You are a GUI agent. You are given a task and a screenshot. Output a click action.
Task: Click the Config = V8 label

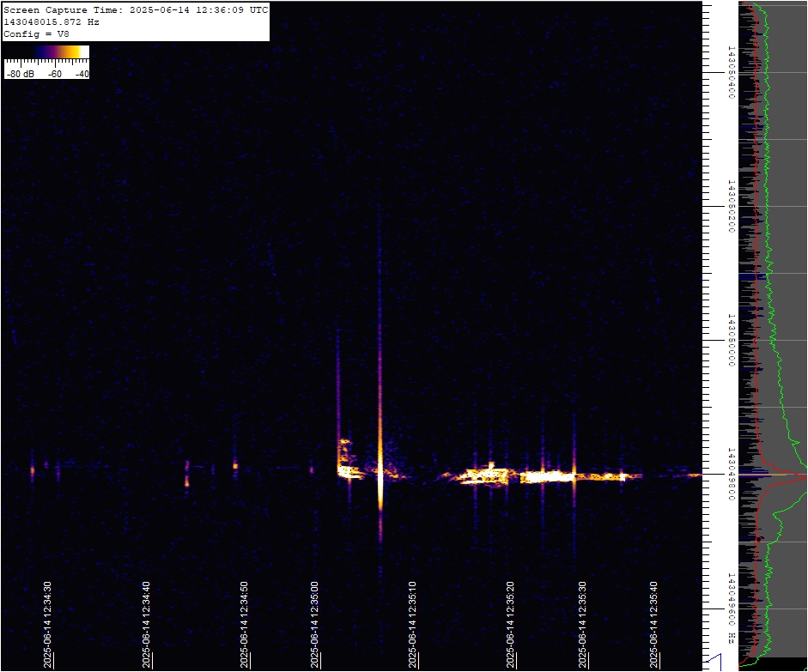36,34
